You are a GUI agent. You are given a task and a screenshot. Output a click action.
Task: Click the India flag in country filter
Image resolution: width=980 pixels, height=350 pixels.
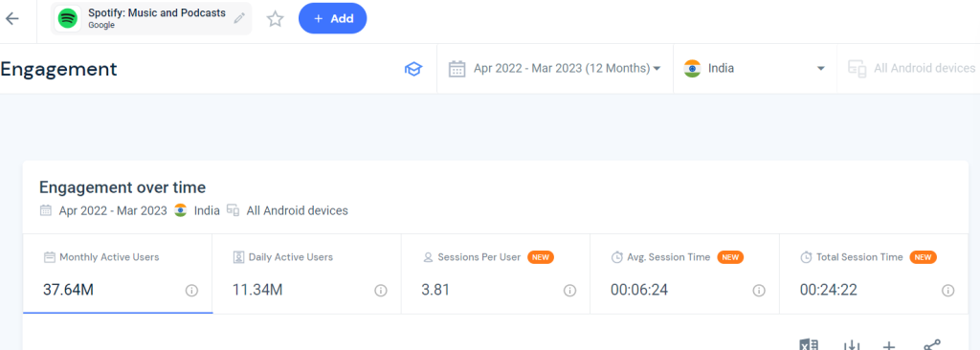coord(693,69)
